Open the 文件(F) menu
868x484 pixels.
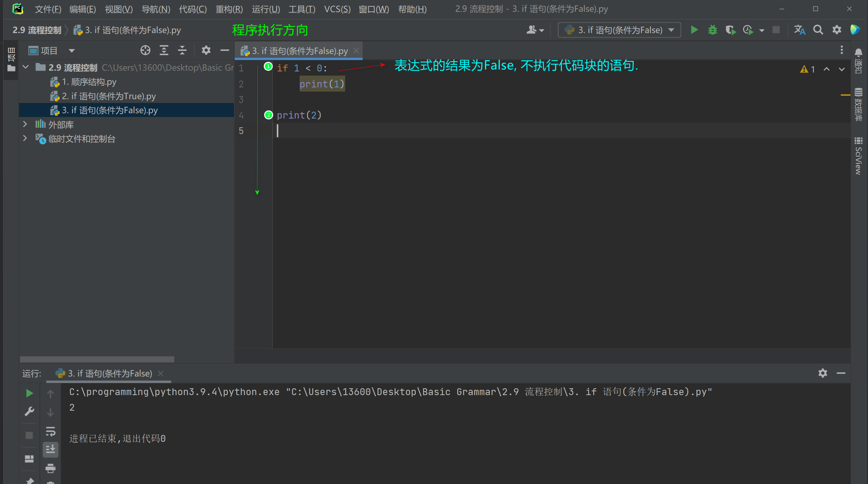coord(48,9)
